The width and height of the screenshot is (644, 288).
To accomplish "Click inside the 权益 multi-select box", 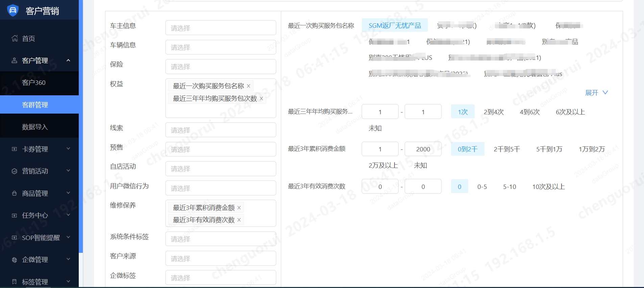I will 221,98.
